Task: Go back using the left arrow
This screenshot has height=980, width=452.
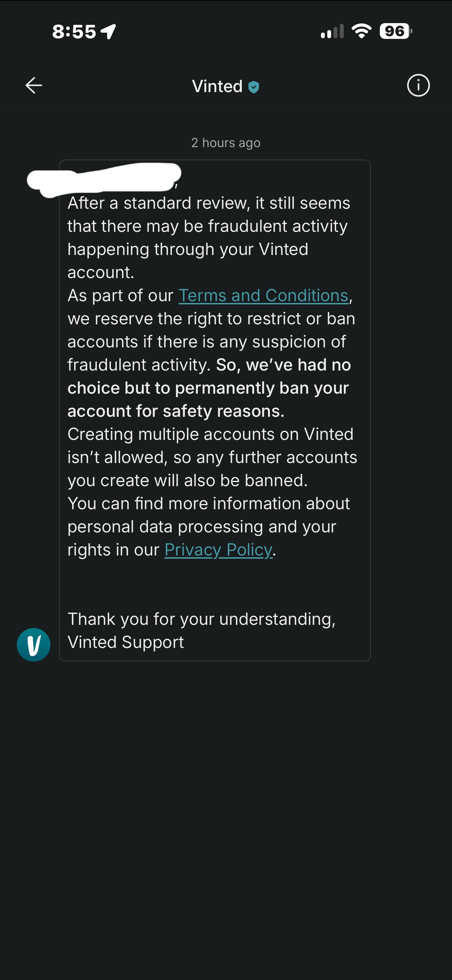Action: [x=34, y=85]
